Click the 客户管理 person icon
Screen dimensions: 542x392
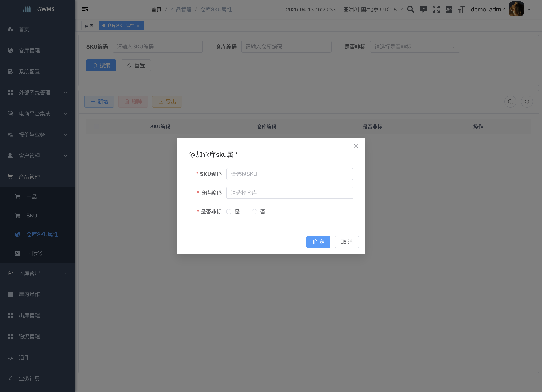coord(10,156)
